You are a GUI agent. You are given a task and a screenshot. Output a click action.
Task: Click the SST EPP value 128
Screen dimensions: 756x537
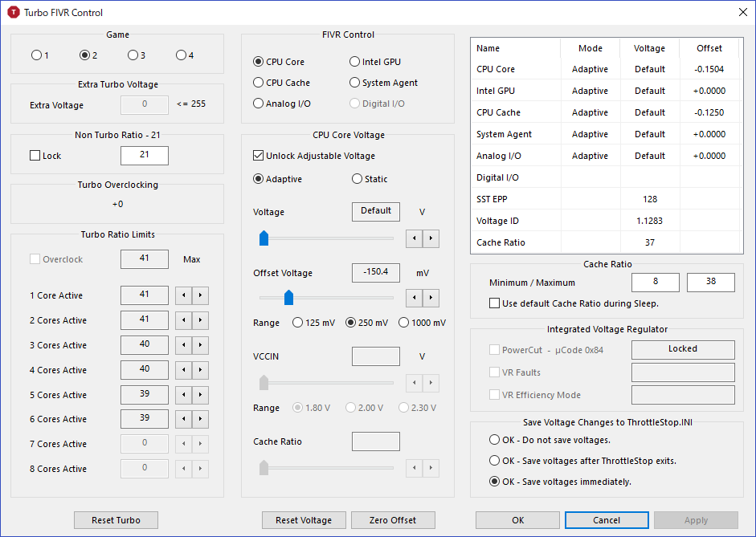[649, 199]
